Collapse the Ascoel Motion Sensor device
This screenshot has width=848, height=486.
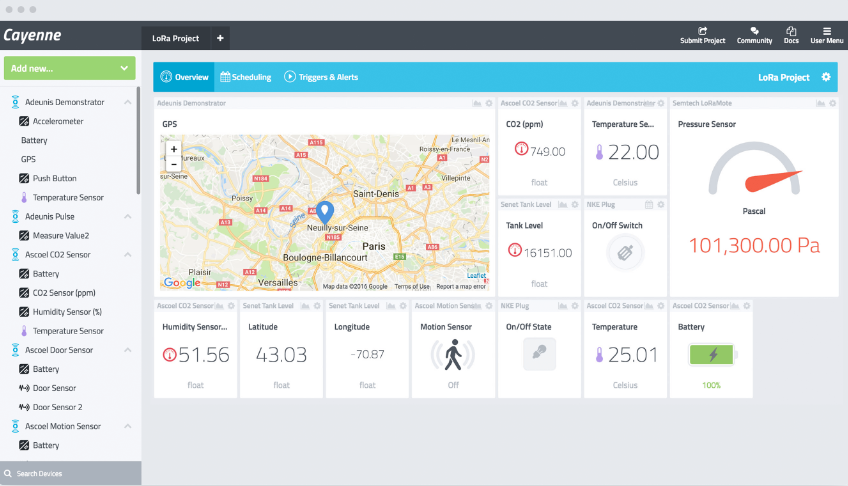128,426
